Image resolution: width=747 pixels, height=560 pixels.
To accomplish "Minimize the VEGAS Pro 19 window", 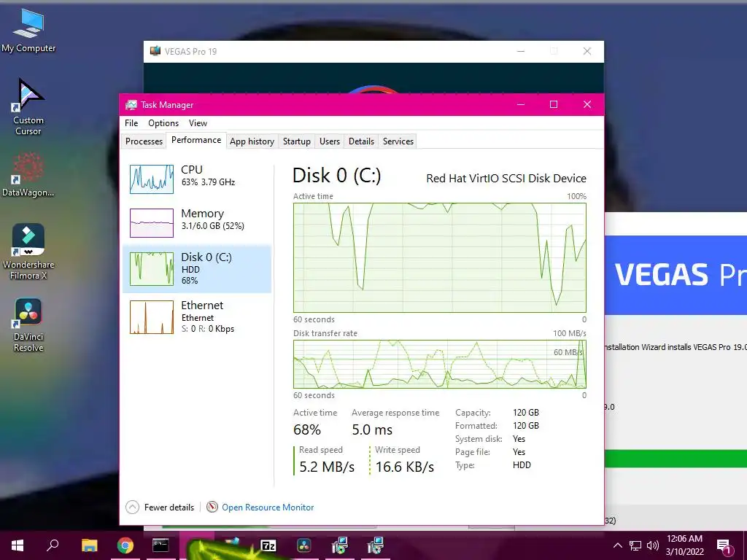I will point(521,51).
